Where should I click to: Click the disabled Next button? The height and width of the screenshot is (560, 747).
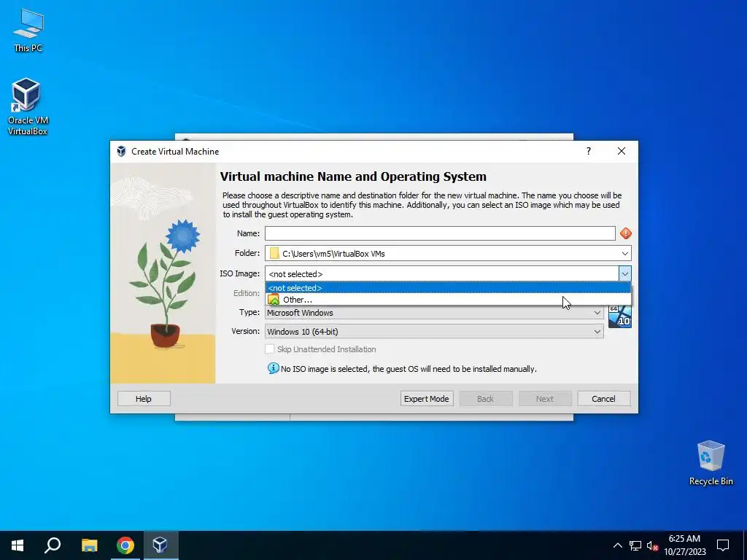pyautogui.click(x=544, y=399)
